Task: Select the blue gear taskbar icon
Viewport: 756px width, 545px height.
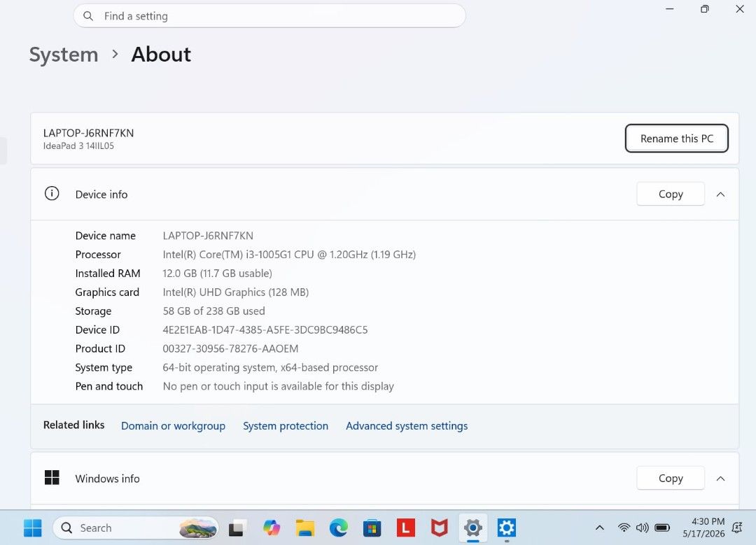Action: (507, 528)
